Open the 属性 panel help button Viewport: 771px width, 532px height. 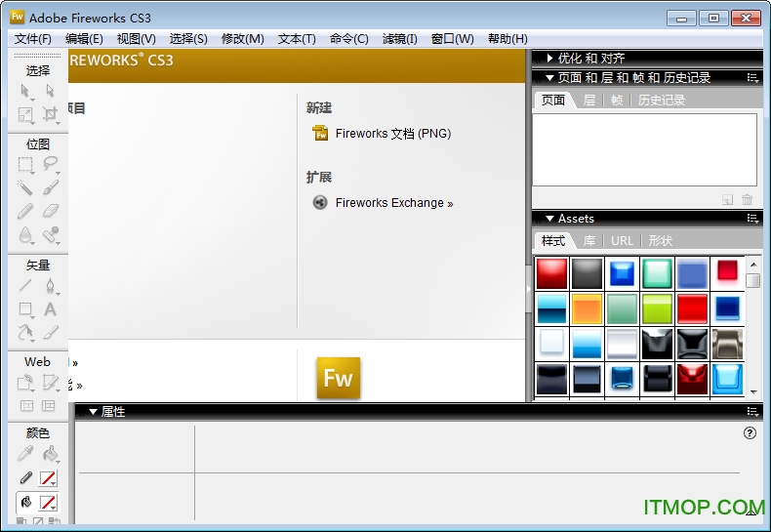point(750,432)
